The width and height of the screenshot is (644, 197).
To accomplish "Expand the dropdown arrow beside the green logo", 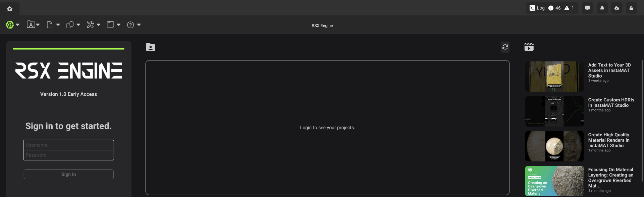I will (18, 25).
